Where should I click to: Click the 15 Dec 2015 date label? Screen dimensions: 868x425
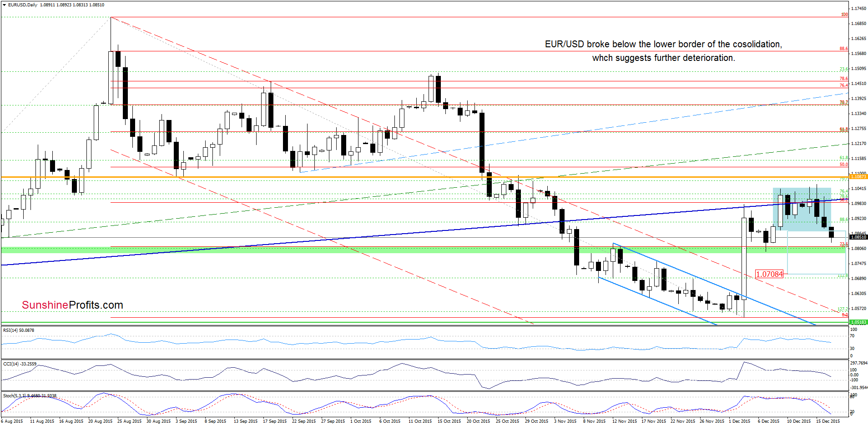(x=828, y=421)
